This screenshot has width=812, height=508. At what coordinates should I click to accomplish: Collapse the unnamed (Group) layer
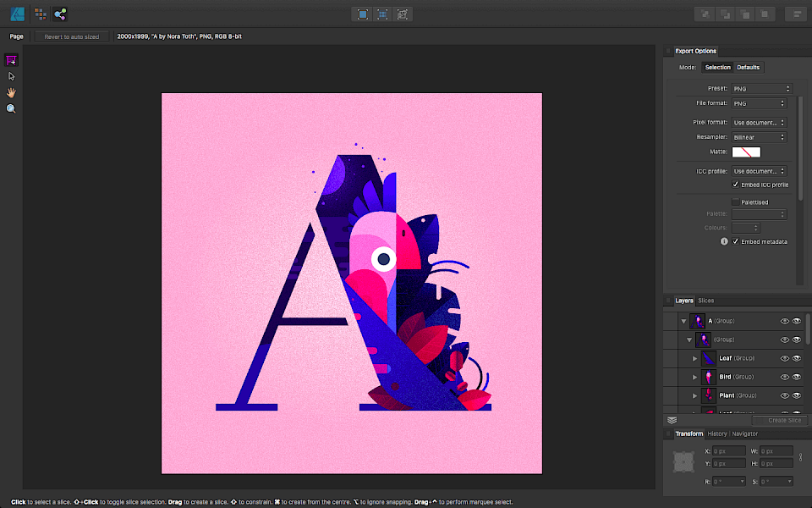(x=689, y=340)
